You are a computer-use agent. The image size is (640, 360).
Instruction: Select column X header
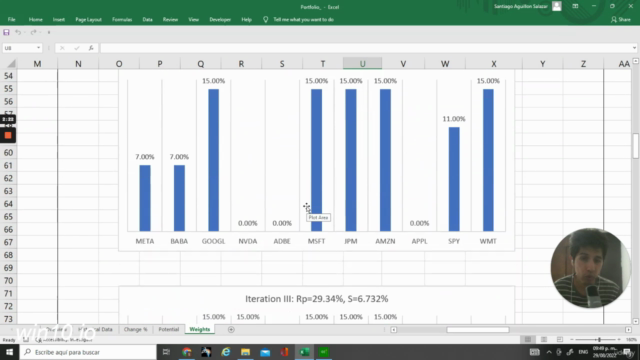click(493, 64)
